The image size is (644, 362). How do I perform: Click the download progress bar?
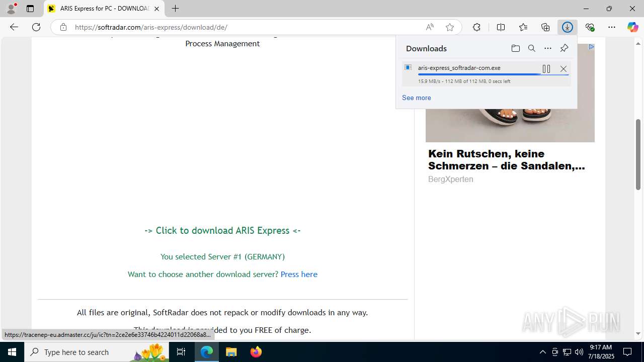(493, 74)
